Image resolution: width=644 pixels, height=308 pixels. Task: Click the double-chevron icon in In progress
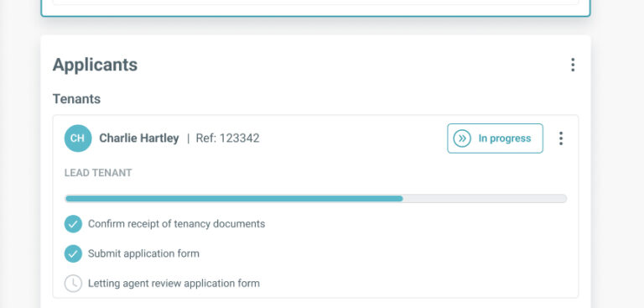tap(462, 138)
